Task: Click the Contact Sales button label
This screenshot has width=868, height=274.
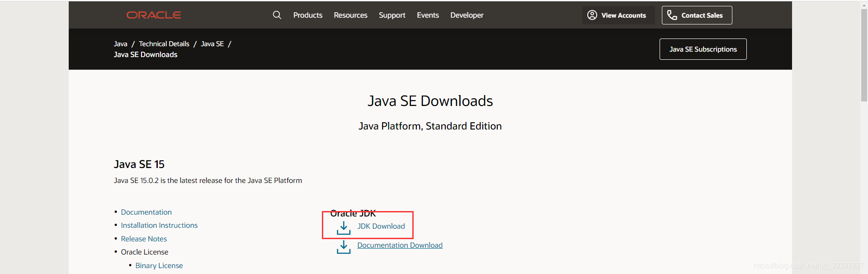Action: pyautogui.click(x=702, y=15)
